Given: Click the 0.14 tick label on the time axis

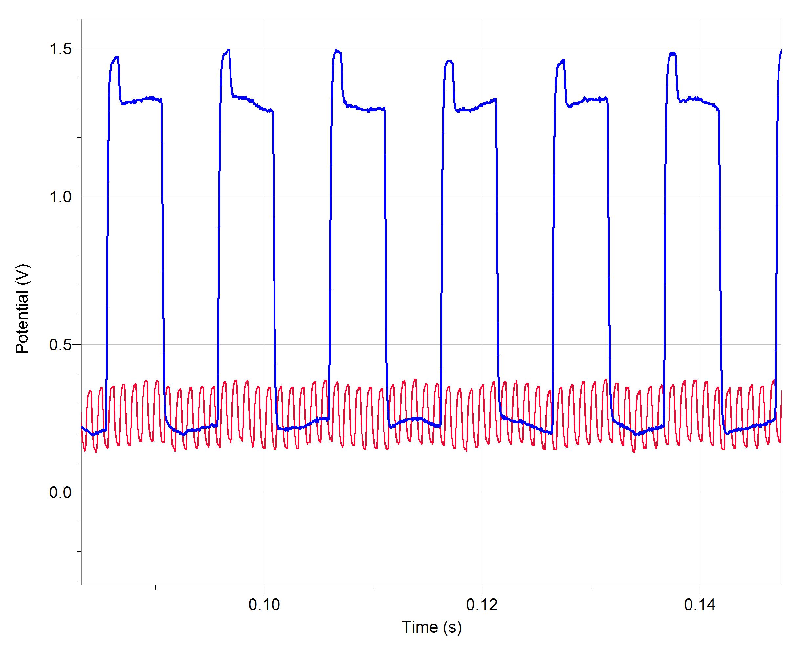Looking at the screenshot, I should (699, 605).
